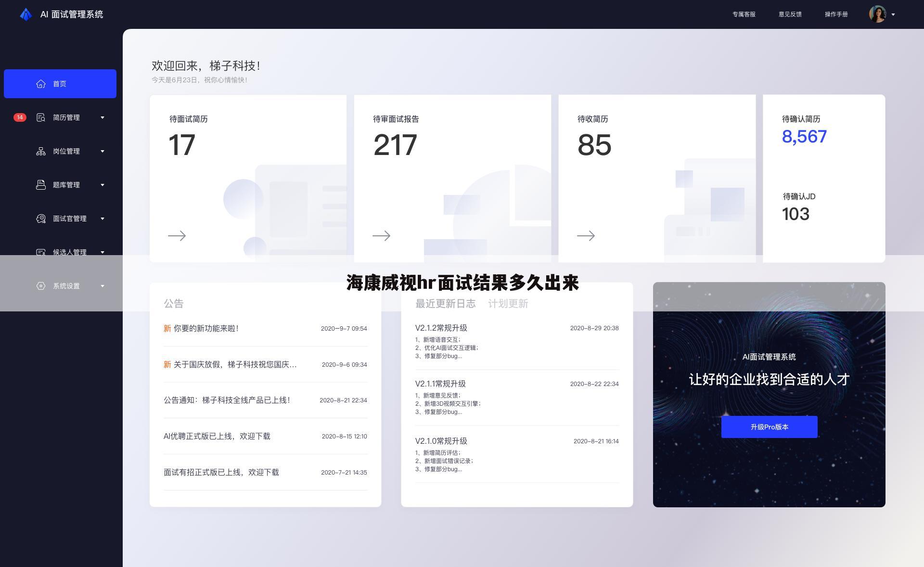Click the 公告 panel heading
The width and height of the screenshot is (924, 567).
pos(174,304)
